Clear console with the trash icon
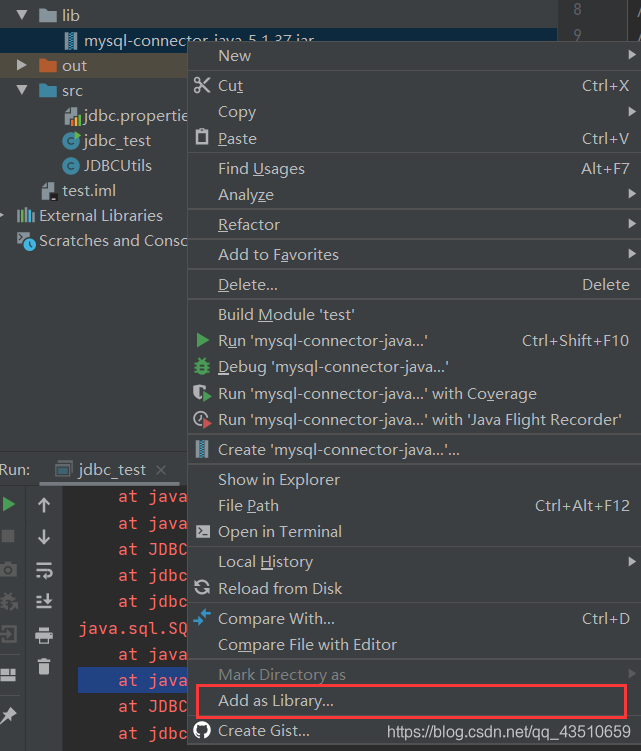The width and height of the screenshot is (641, 751). click(x=44, y=666)
